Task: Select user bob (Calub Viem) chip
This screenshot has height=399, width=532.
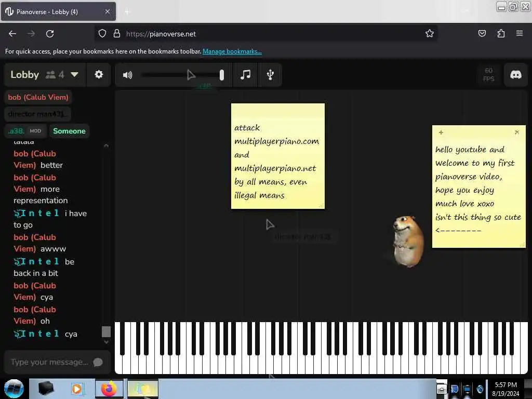Action: [38, 97]
